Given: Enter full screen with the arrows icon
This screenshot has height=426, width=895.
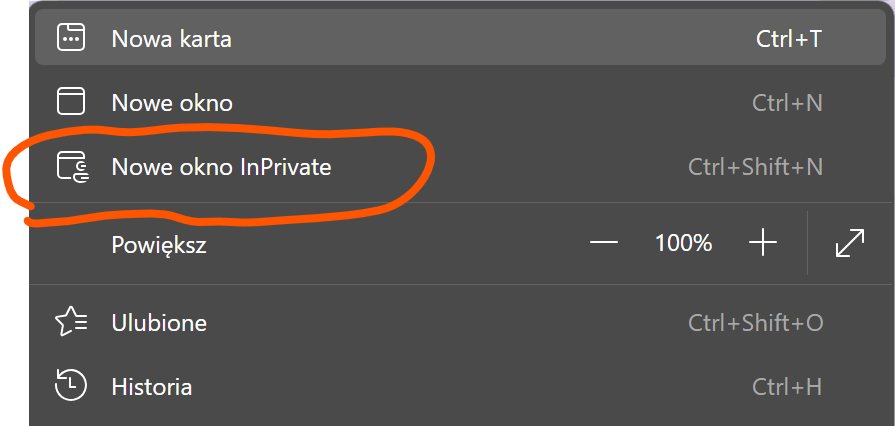Looking at the screenshot, I should (x=849, y=243).
